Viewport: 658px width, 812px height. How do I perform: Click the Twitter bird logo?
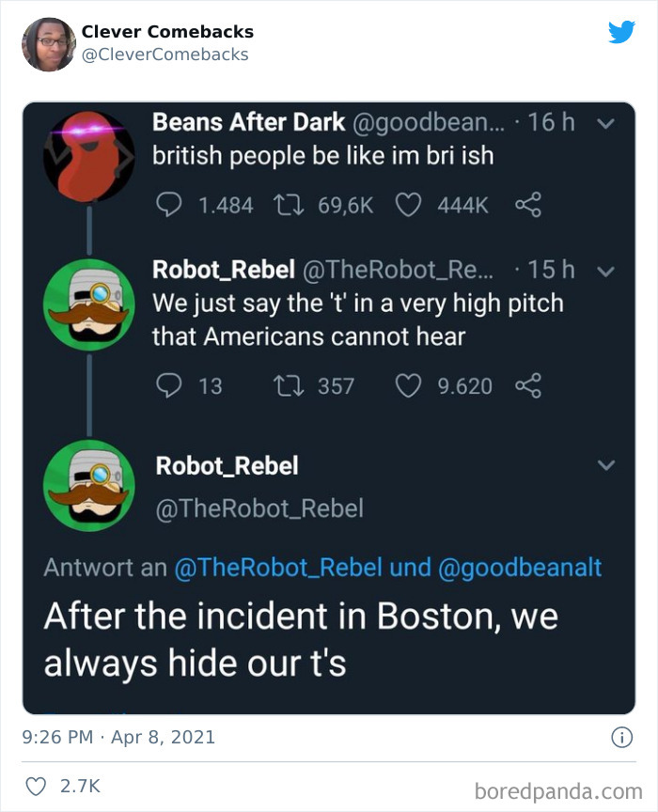click(x=623, y=31)
